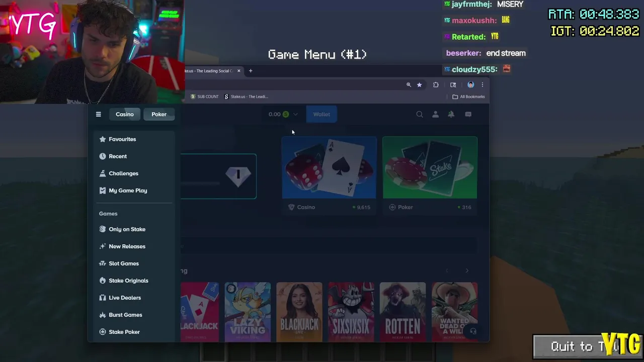
Task: Click jayfrmthej's MISERY chat message
Action: [x=510, y=4]
